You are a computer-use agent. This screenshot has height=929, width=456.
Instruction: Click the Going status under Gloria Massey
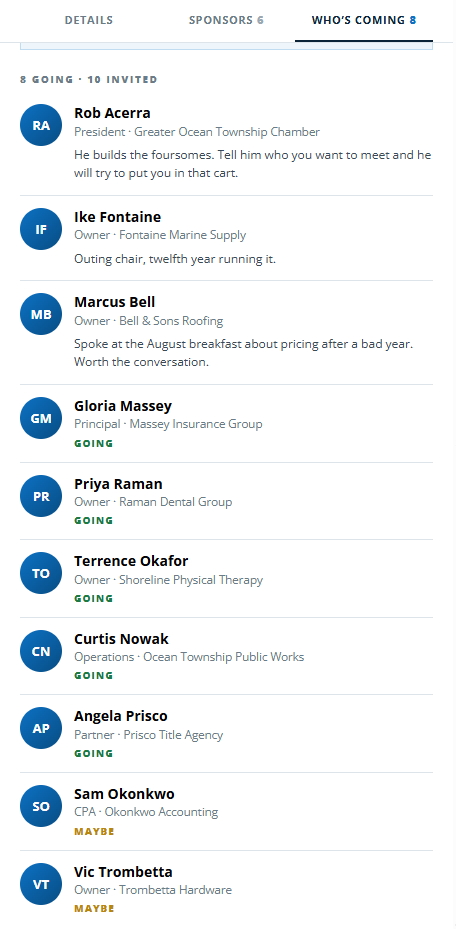(x=94, y=443)
